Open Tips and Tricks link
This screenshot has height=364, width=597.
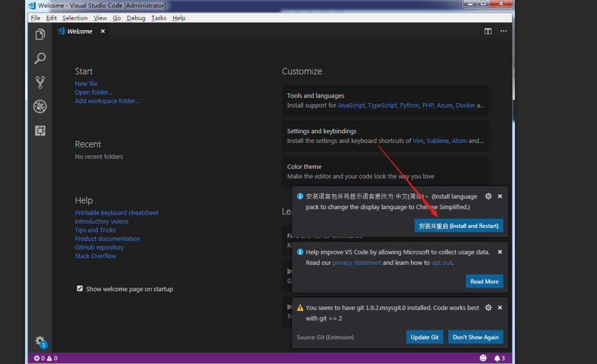pyautogui.click(x=95, y=230)
